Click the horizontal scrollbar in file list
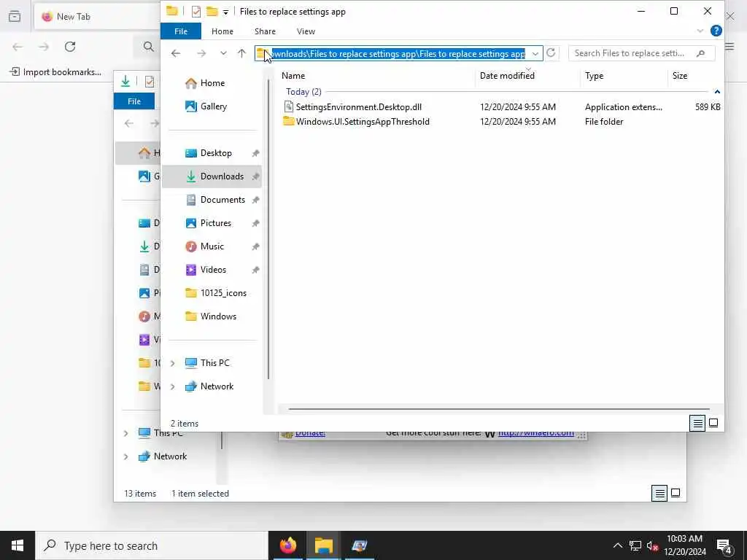747x560 pixels. click(x=499, y=408)
